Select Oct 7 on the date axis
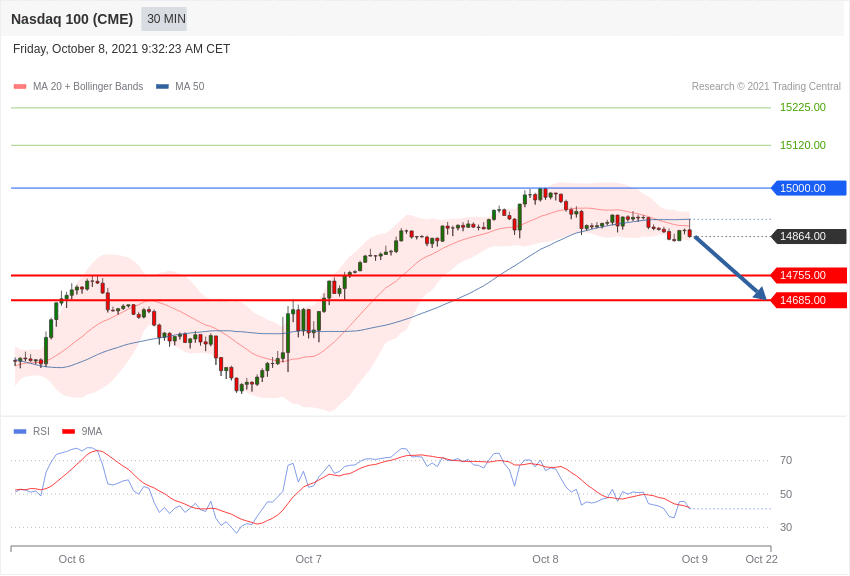Image resolution: width=850 pixels, height=576 pixels. 309,559
